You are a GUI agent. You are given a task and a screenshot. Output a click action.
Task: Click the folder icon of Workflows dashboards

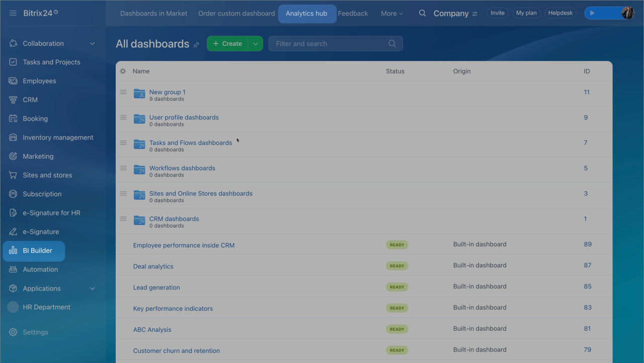point(139,170)
